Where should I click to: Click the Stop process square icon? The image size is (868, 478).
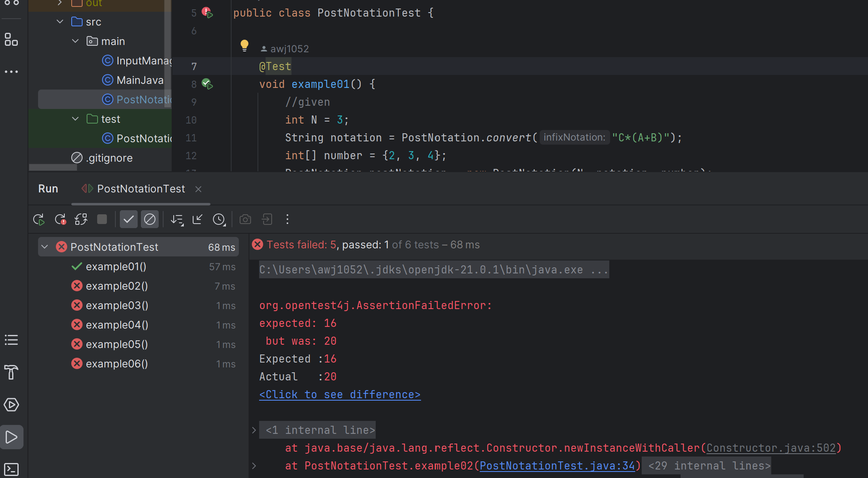pyautogui.click(x=102, y=219)
